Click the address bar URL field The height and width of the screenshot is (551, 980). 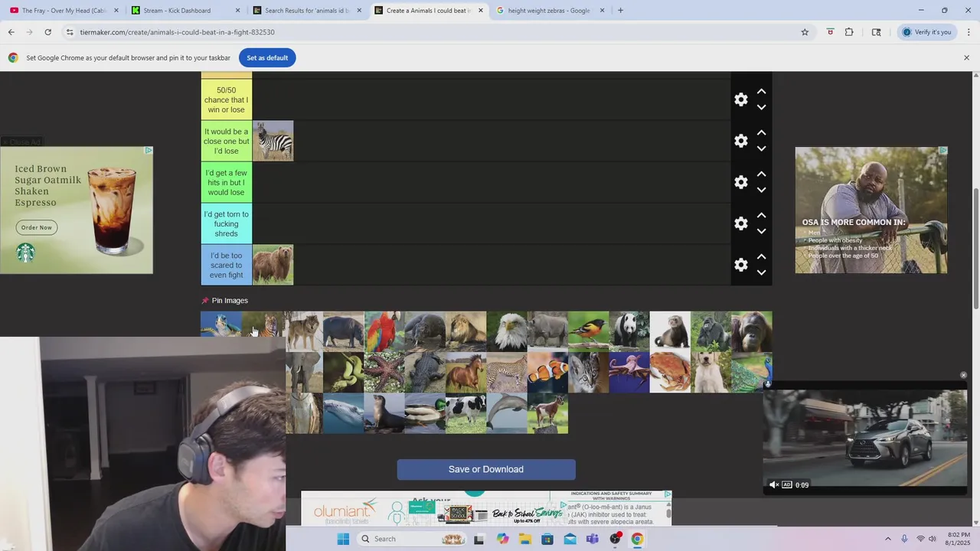coord(436,32)
